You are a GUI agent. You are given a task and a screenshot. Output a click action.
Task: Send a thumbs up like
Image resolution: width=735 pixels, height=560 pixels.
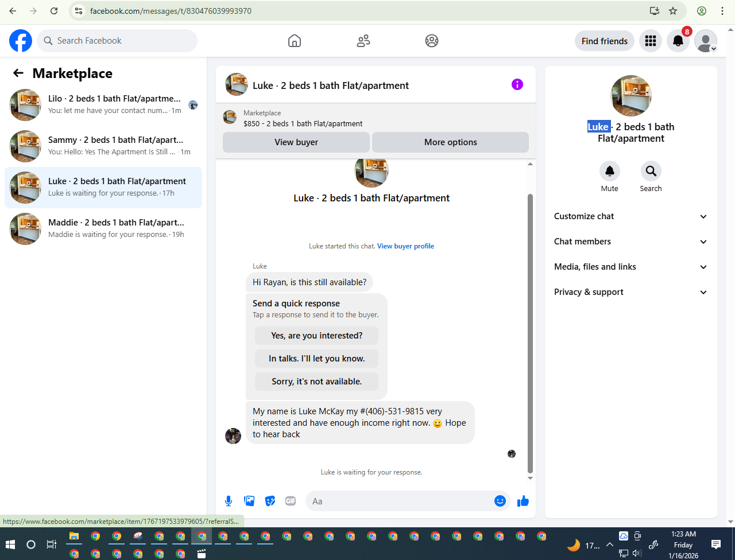pos(523,501)
